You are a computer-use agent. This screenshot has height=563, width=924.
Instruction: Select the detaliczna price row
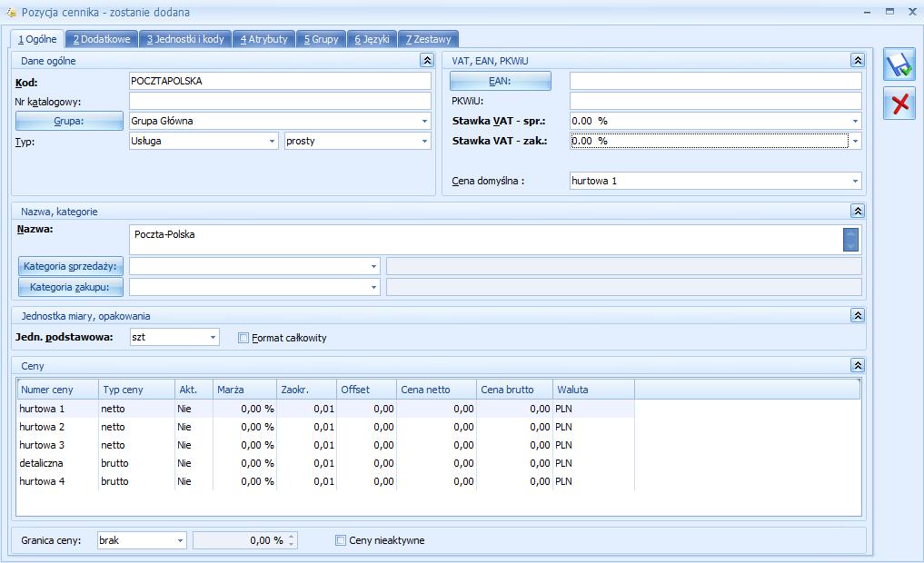(325, 463)
